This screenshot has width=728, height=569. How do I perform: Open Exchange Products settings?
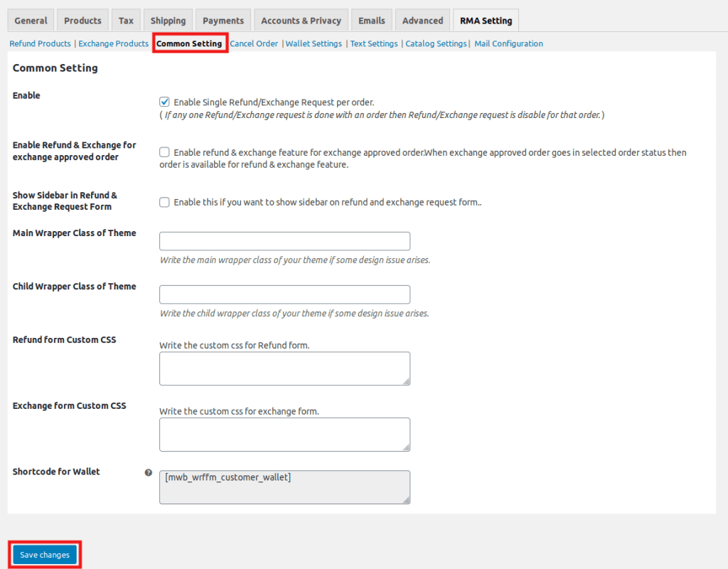[x=113, y=43]
